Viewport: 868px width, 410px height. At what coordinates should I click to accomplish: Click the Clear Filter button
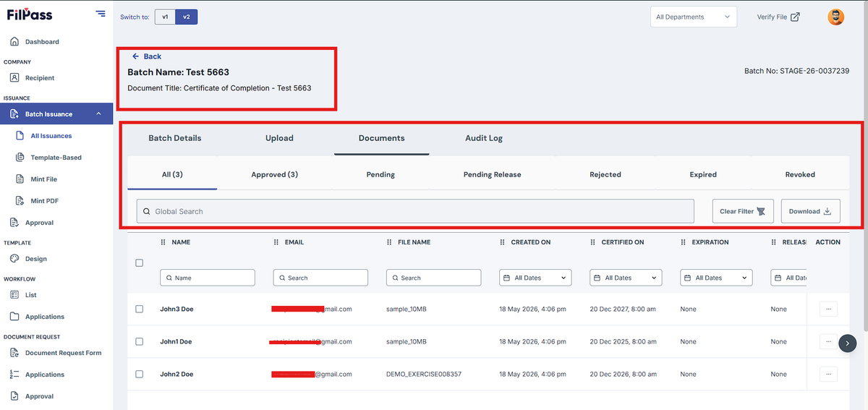(x=744, y=211)
